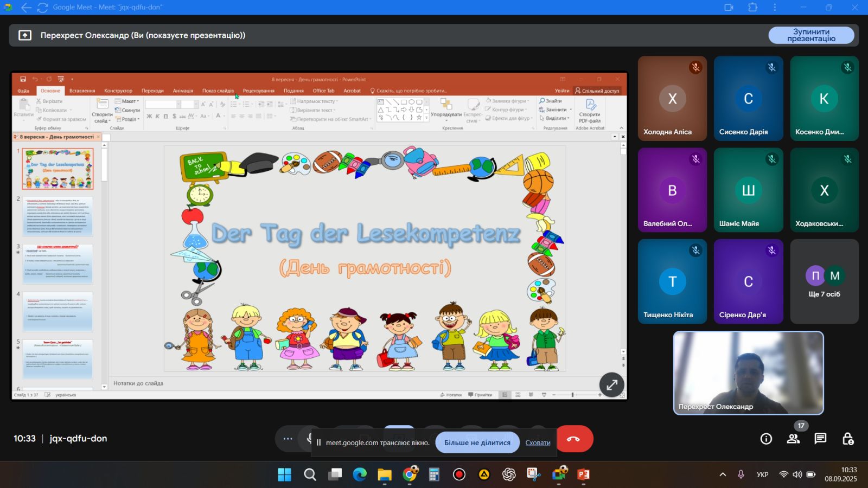This screenshot has height=488, width=868.
Task: Hang up with the red leave call button
Action: [x=574, y=439]
